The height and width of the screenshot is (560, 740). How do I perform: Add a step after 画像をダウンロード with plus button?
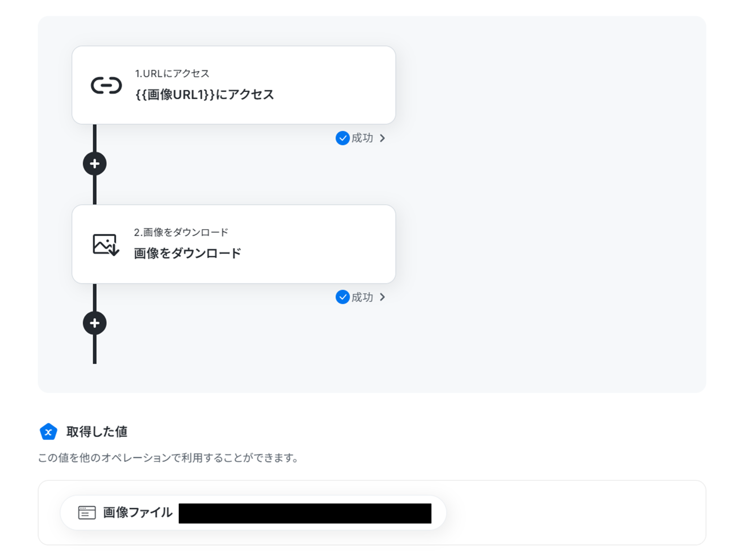coord(95,323)
